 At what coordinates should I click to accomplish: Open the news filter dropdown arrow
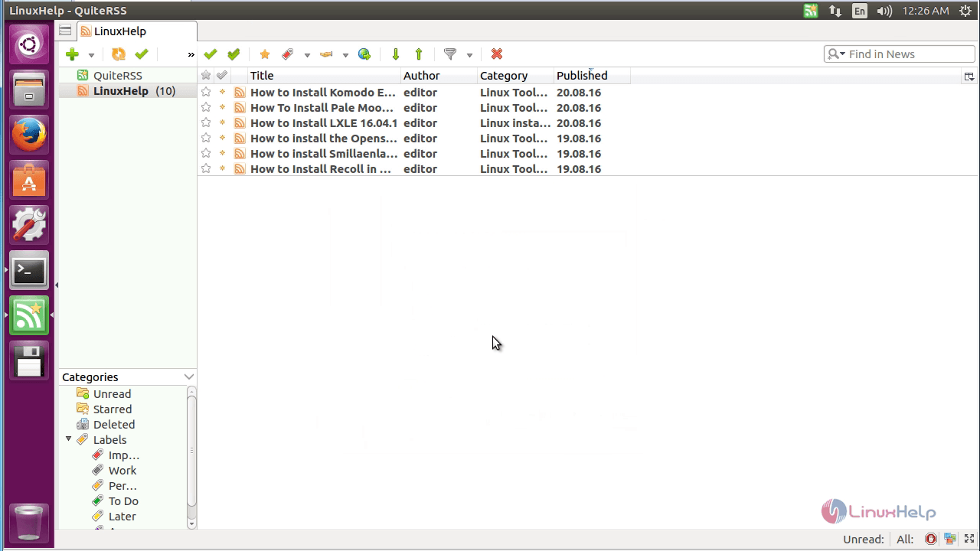469,55
